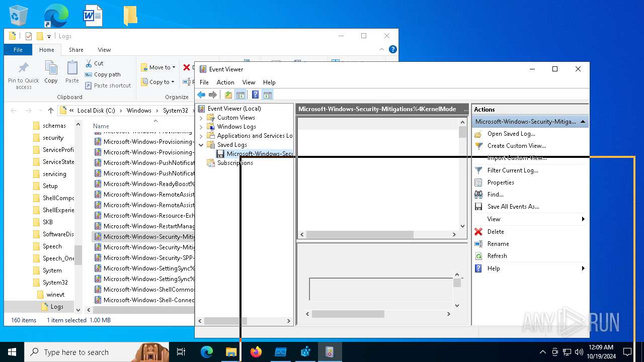Select the Microsoft-Windows-Secu saved log tree item
644x362 pixels.
pos(260,154)
